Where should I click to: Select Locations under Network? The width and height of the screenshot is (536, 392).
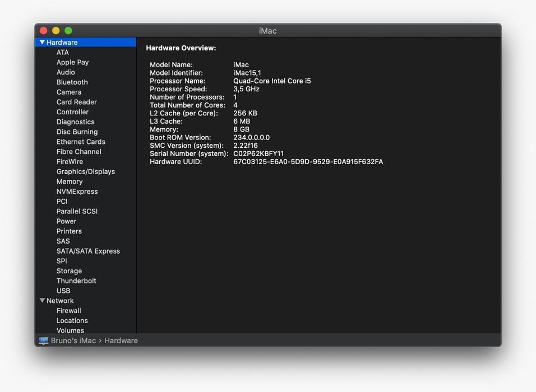pos(72,320)
